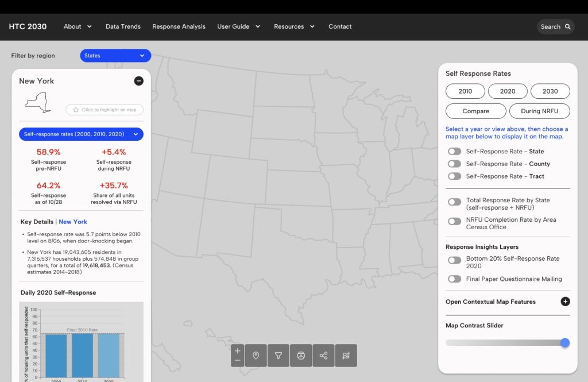Select the 2020 year button
The height and width of the screenshot is (382, 588).
coord(508,91)
